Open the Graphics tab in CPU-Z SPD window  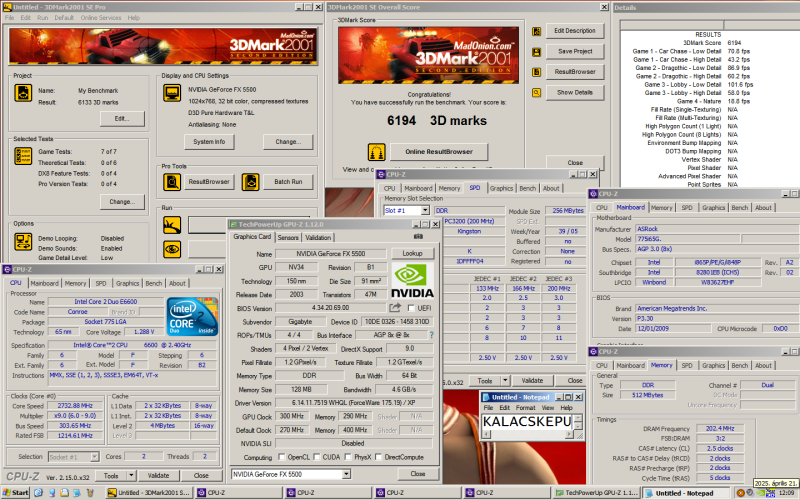click(x=501, y=188)
